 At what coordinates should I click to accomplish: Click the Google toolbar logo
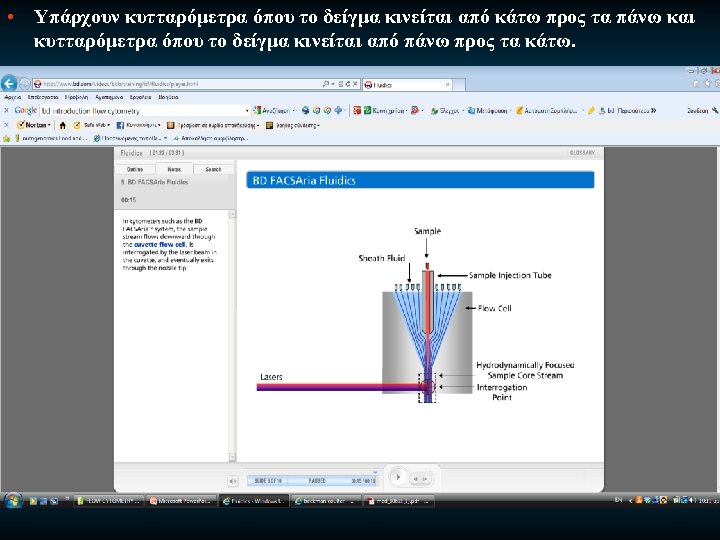click(25, 111)
